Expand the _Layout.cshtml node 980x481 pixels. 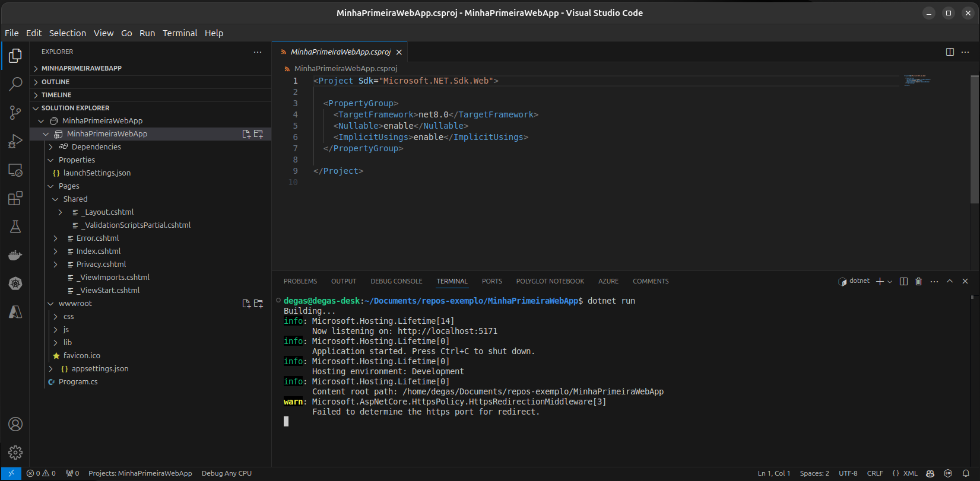click(61, 212)
